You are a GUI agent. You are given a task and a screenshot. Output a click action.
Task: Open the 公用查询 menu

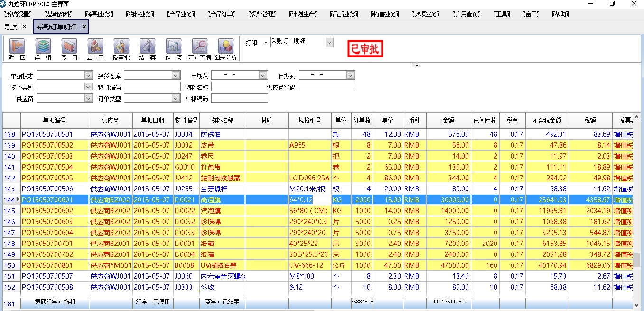[467, 14]
